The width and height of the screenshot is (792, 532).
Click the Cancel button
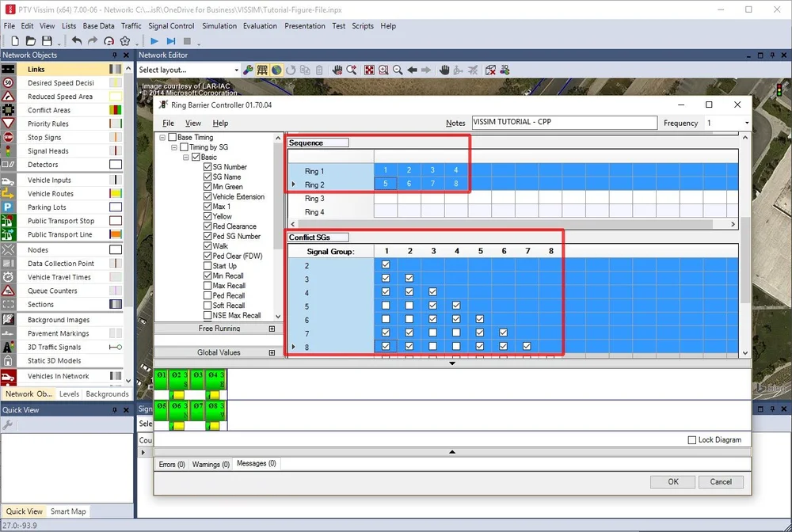click(x=721, y=481)
